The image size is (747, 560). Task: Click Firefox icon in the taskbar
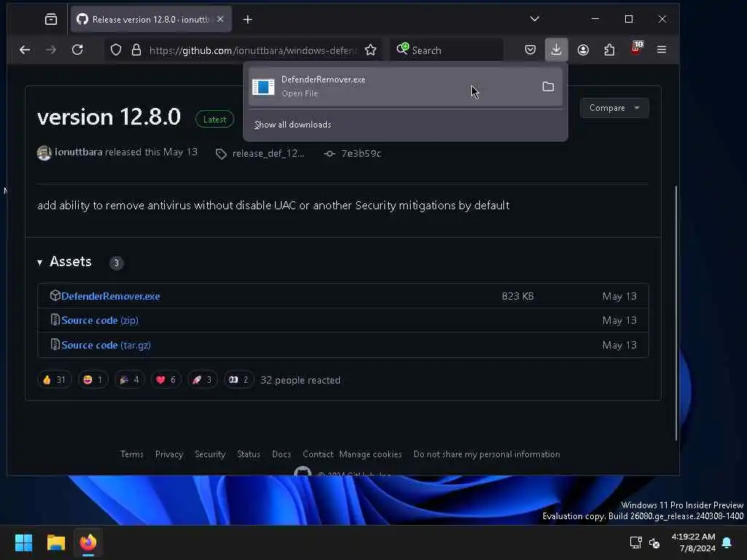point(88,542)
